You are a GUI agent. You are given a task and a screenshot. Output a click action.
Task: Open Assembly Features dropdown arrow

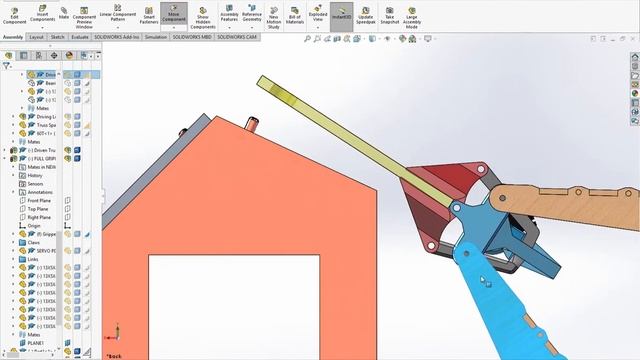pos(229,27)
